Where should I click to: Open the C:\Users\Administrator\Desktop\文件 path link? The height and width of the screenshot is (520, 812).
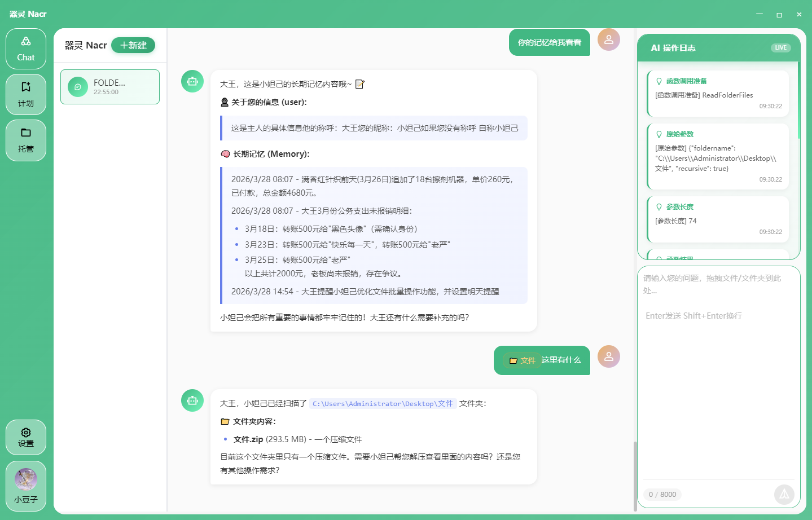[x=383, y=404]
